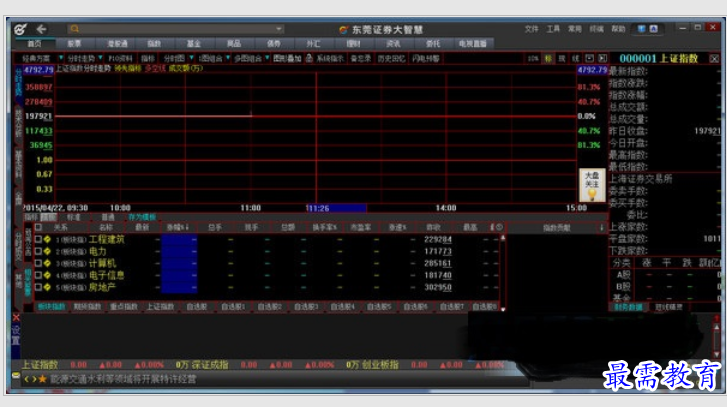Click the envelope message icon in status bar

click(16, 375)
